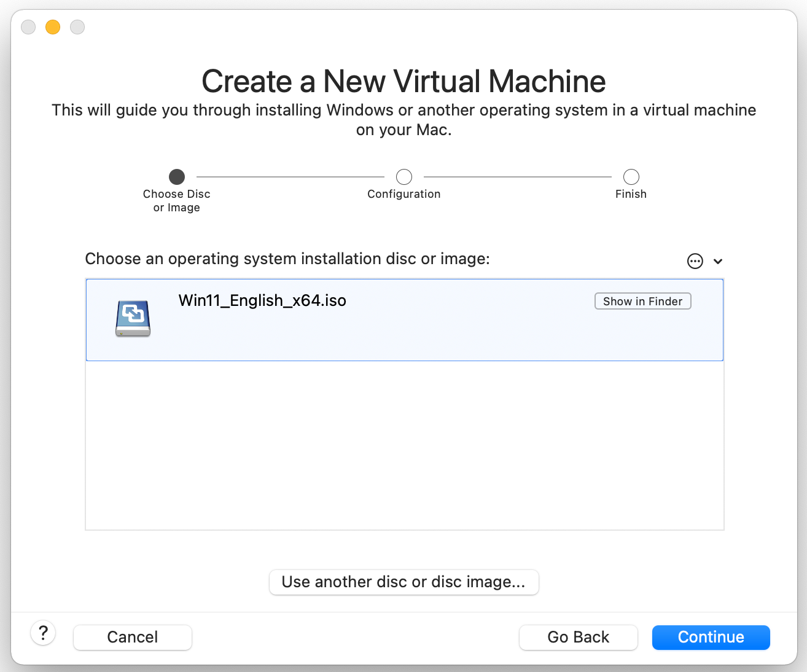Click the gray window zoom button
The height and width of the screenshot is (672, 807).
[x=77, y=27]
